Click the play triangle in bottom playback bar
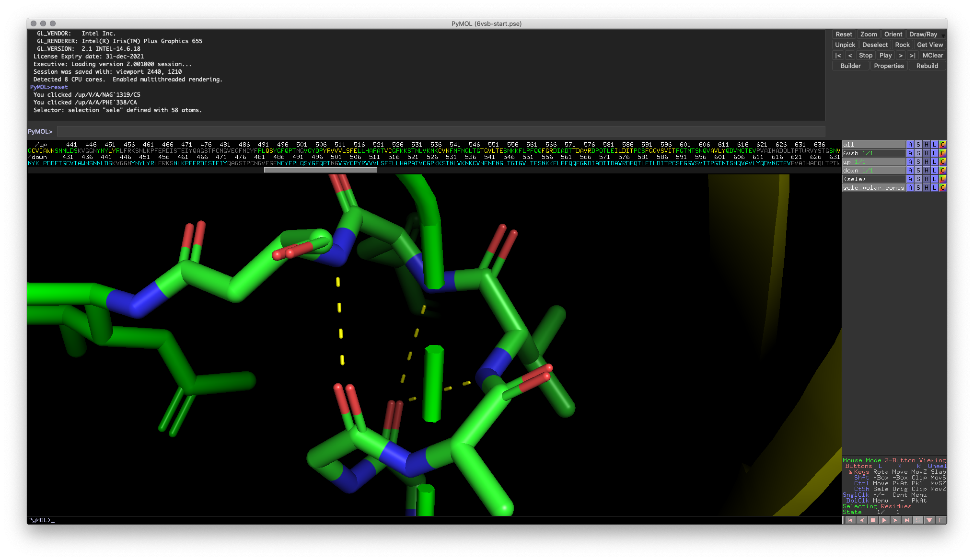Viewport: 974px width, 560px height. pos(884,520)
